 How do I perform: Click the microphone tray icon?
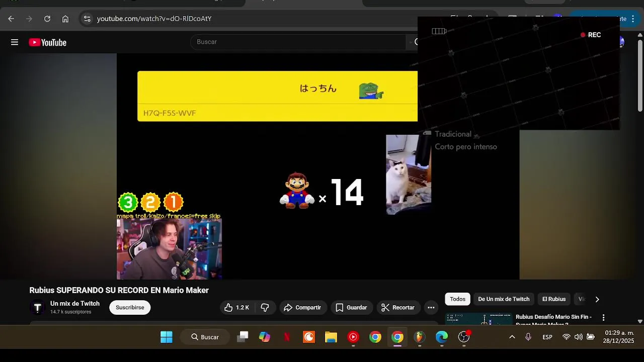[528, 337]
